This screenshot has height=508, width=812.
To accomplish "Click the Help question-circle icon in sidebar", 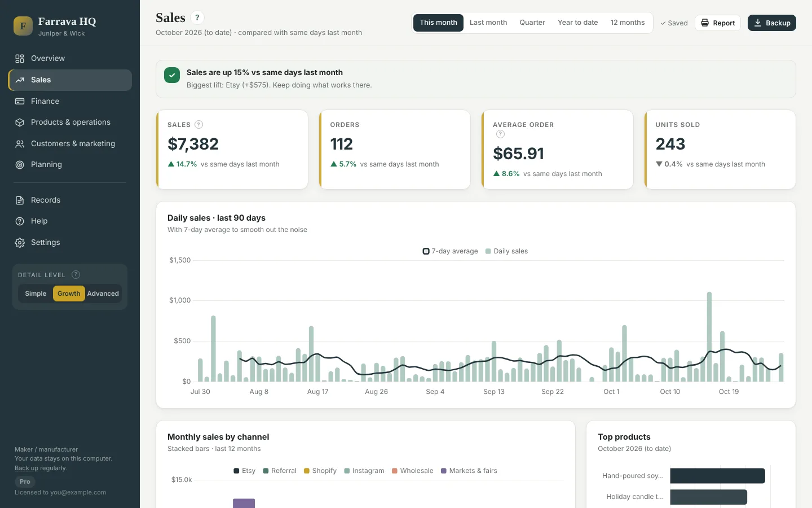I will click(x=20, y=221).
